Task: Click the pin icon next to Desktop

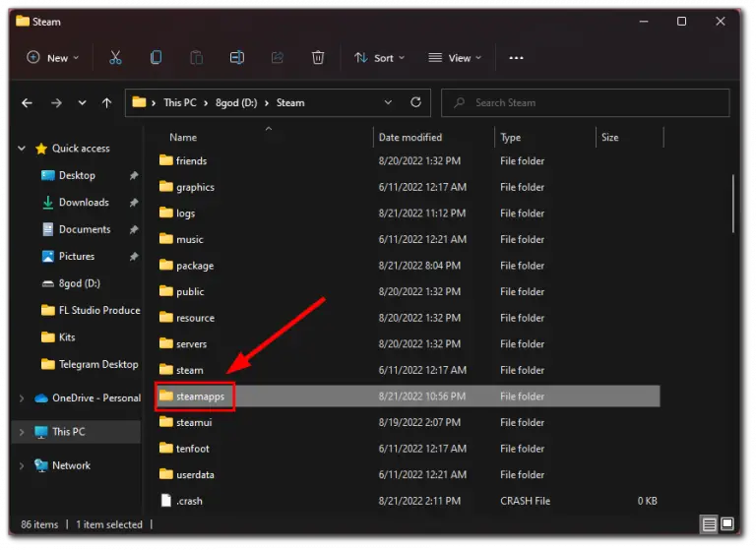Action: [x=134, y=175]
